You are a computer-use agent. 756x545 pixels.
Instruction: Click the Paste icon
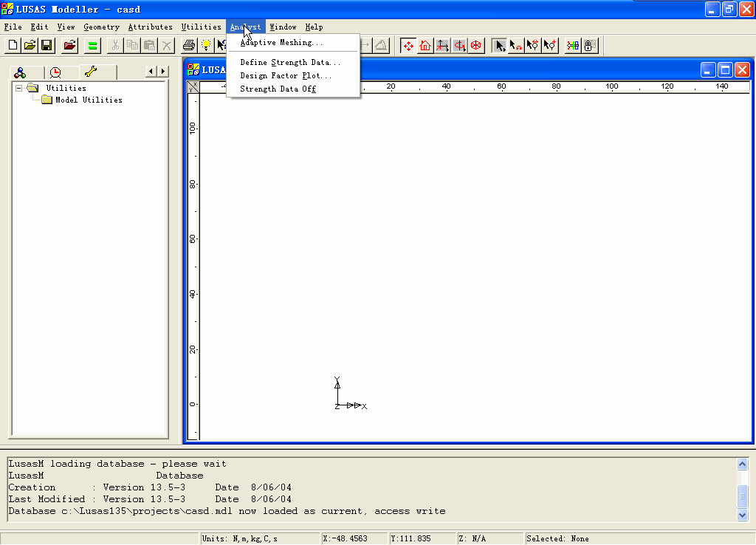click(149, 46)
